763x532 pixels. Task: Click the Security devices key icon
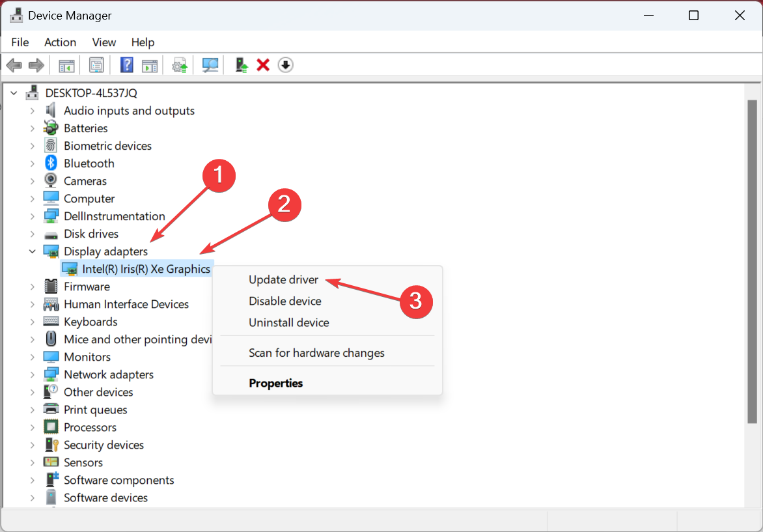click(x=51, y=444)
